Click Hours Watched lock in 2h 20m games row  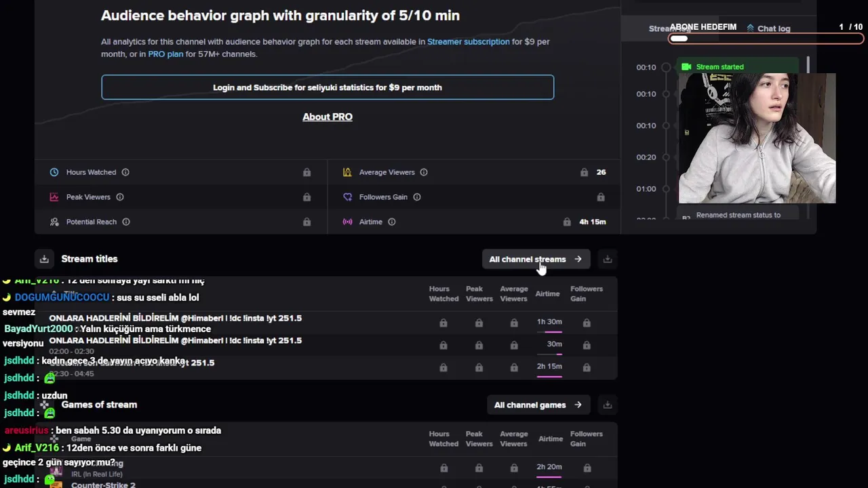pyautogui.click(x=443, y=468)
